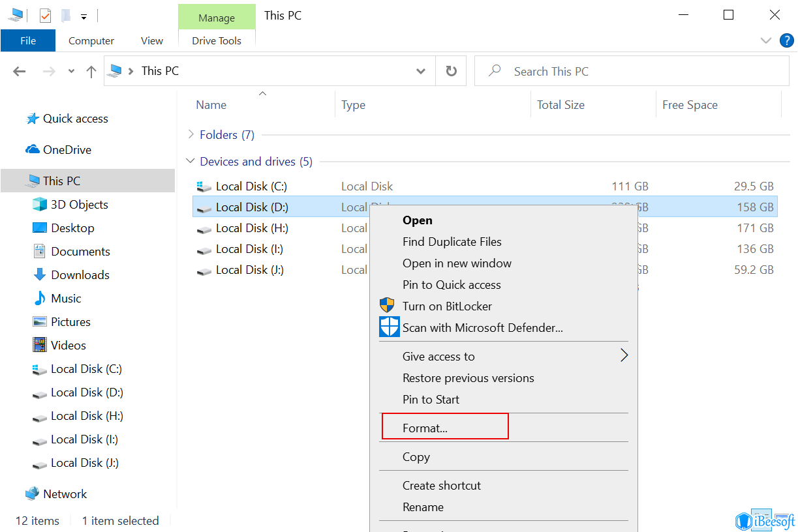Expand the address bar history dropdown
The image size is (798, 532).
421,71
